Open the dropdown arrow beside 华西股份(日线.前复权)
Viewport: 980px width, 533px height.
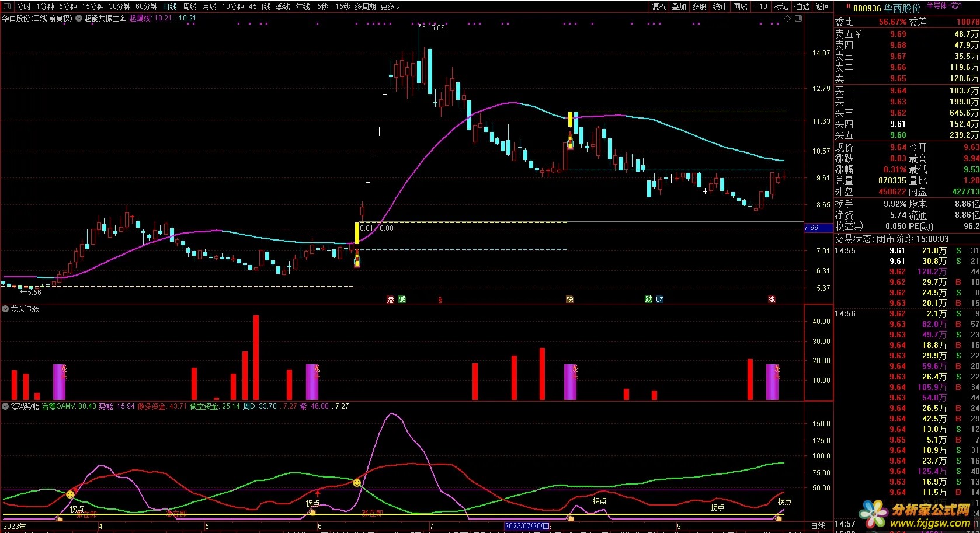coord(79,18)
